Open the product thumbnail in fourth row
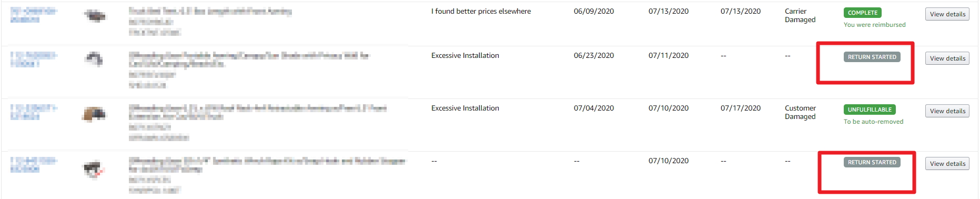980x199 pixels. tap(95, 169)
